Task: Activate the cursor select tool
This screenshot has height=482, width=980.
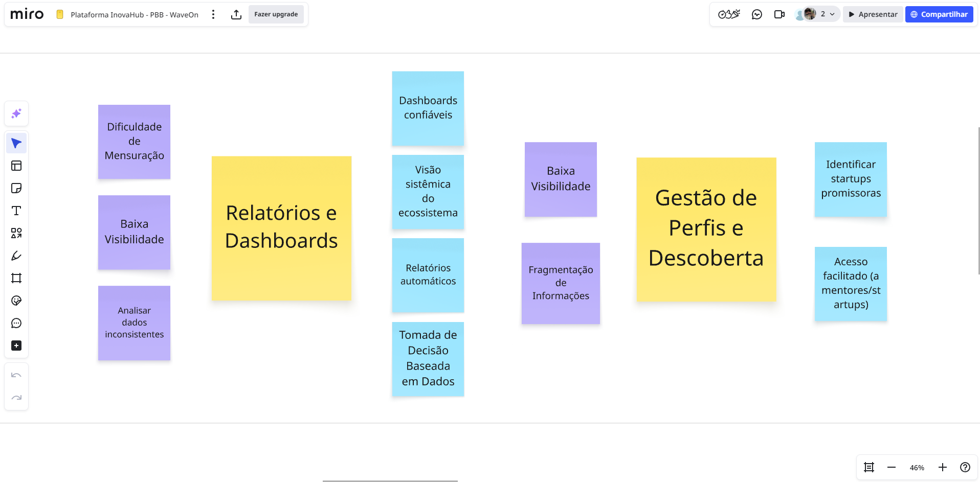Action: [16, 143]
